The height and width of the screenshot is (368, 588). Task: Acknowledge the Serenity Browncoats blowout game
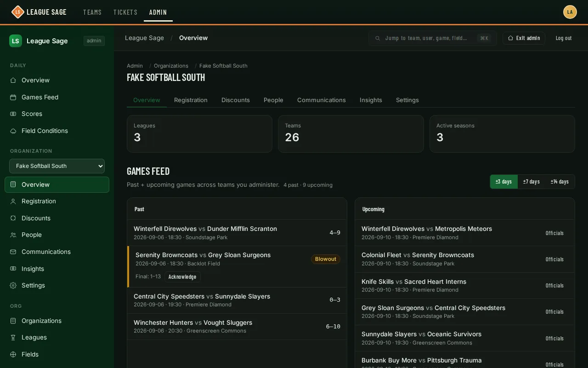click(182, 277)
